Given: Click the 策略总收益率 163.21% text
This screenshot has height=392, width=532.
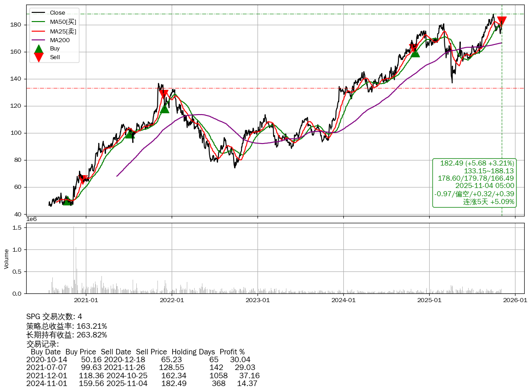Looking at the screenshot, I should point(67,326).
